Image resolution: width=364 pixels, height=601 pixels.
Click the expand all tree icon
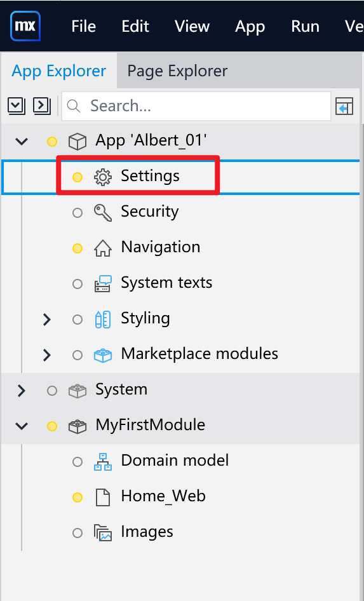[42, 106]
